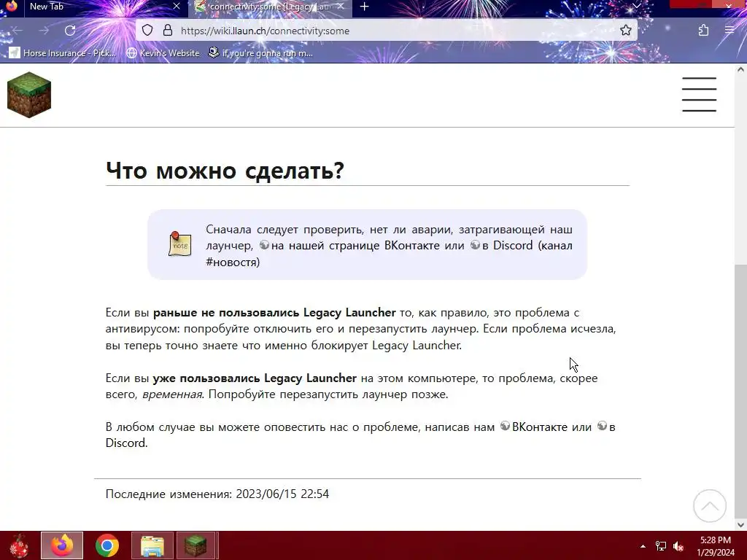The width and height of the screenshot is (747, 560).
Task: Switch to the New Tab tab
Action: pyautogui.click(x=96, y=7)
